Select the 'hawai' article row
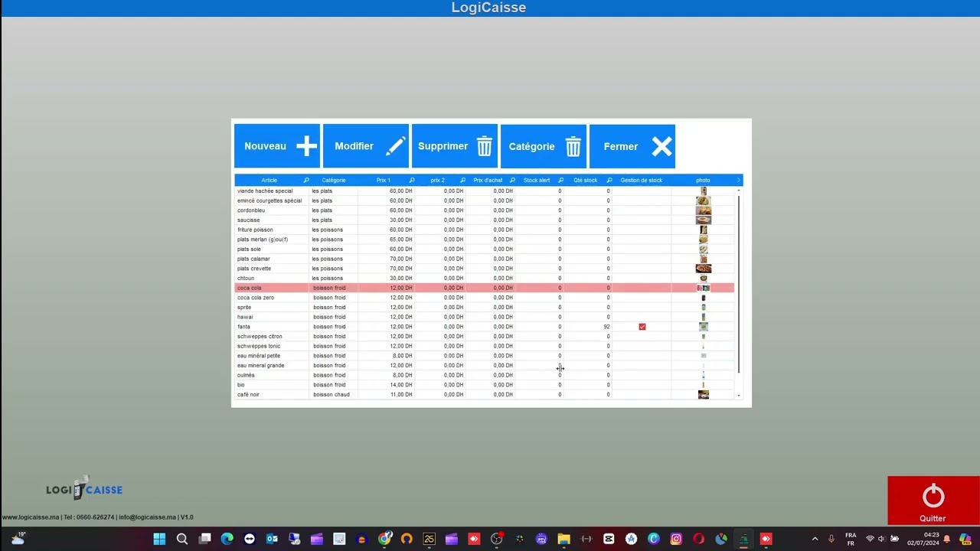The width and height of the screenshot is (980, 551). pyautogui.click(x=484, y=317)
